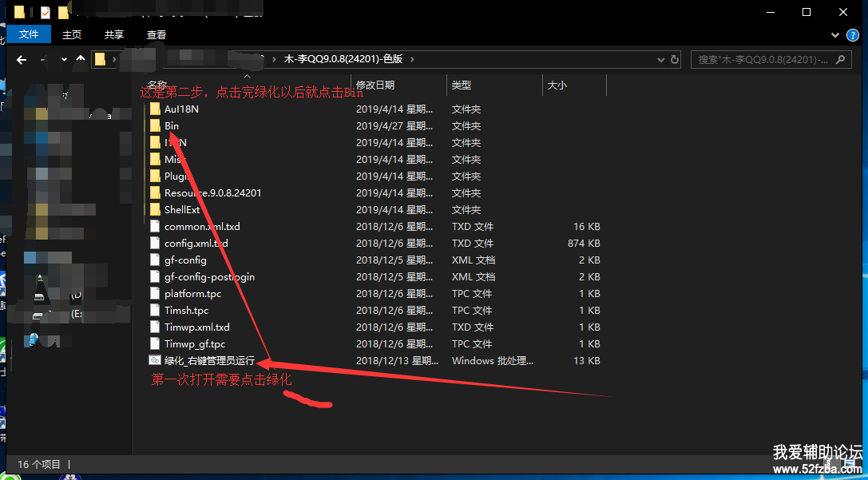Click the gf-config file name
This screenshot has width=868, height=480.
click(185, 260)
